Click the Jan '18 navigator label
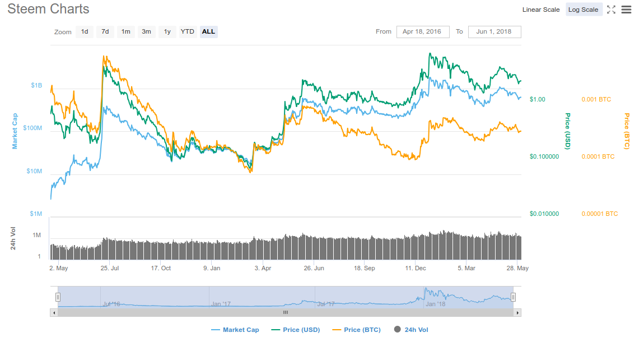The image size is (644, 337). coord(435,304)
